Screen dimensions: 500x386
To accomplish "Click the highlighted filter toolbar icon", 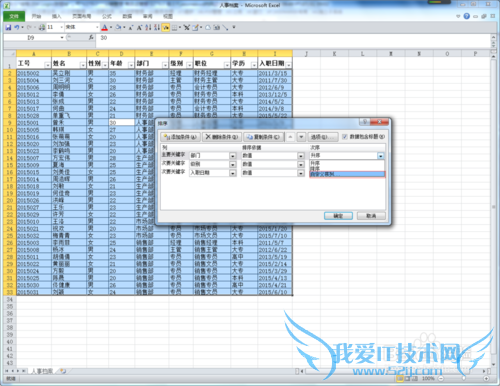I will pyautogui.click(x=165, y=27).
